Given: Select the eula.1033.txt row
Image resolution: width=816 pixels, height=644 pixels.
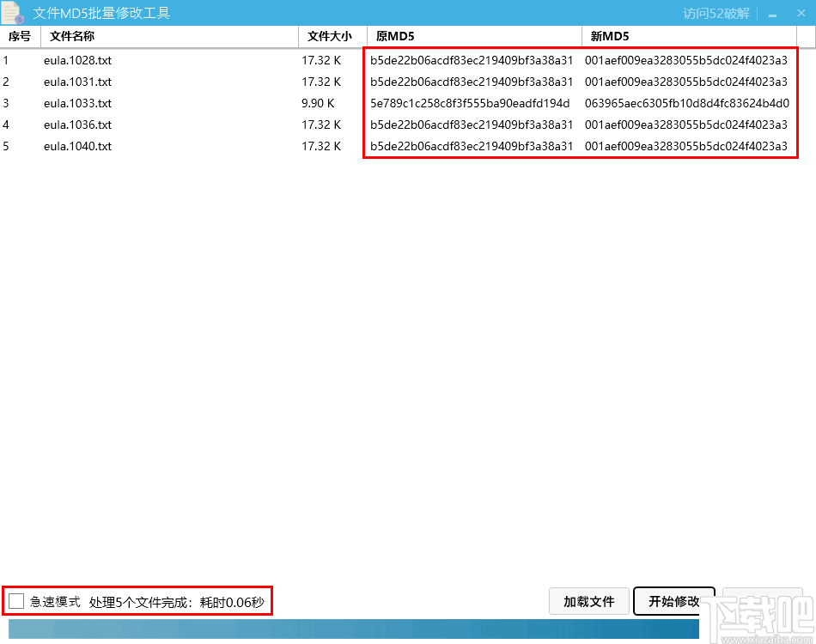Looking at the screenshot, I should (398, 103).
